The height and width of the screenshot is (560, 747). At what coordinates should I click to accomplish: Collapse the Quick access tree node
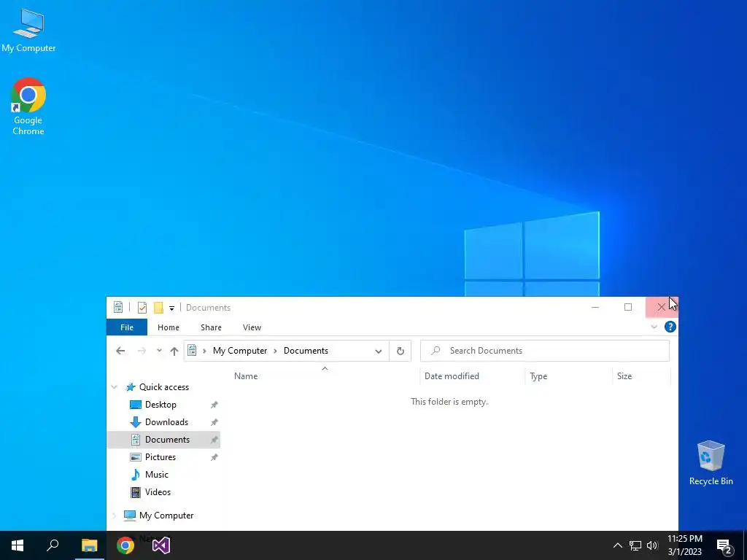click(x=115, y=387)
